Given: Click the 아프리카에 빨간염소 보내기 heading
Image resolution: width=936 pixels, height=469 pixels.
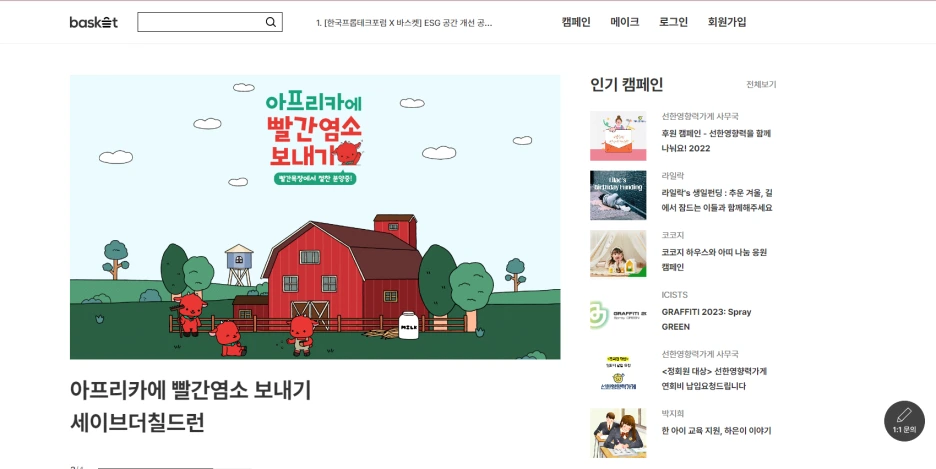Looking at the screenshot, I should coord(190,390).
